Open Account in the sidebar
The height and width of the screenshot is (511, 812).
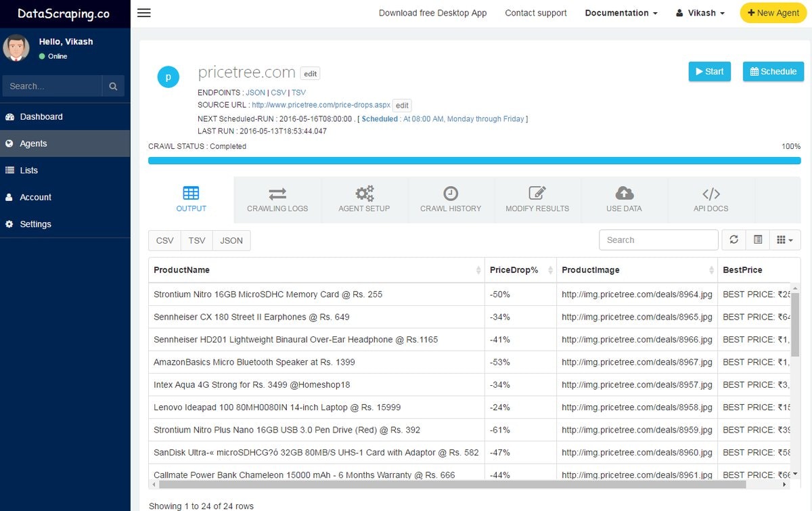tap(65, 197)
